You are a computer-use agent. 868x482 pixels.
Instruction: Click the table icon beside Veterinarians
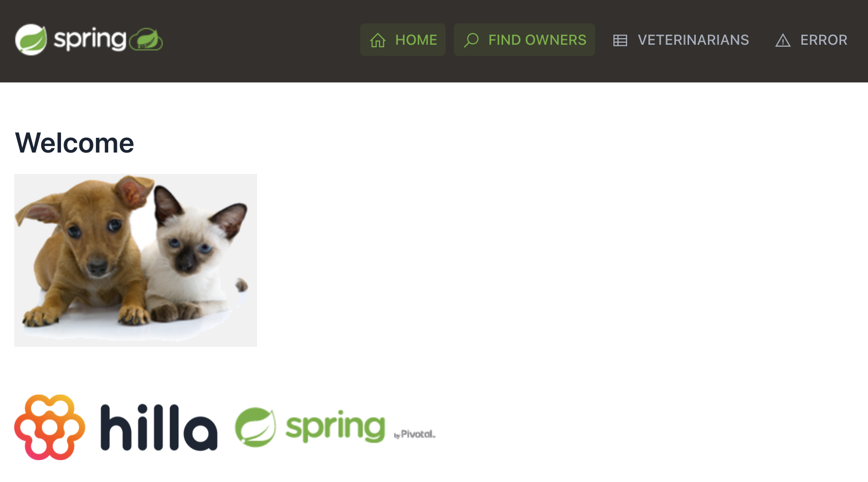pyautogui.click(x=620, y=40)
